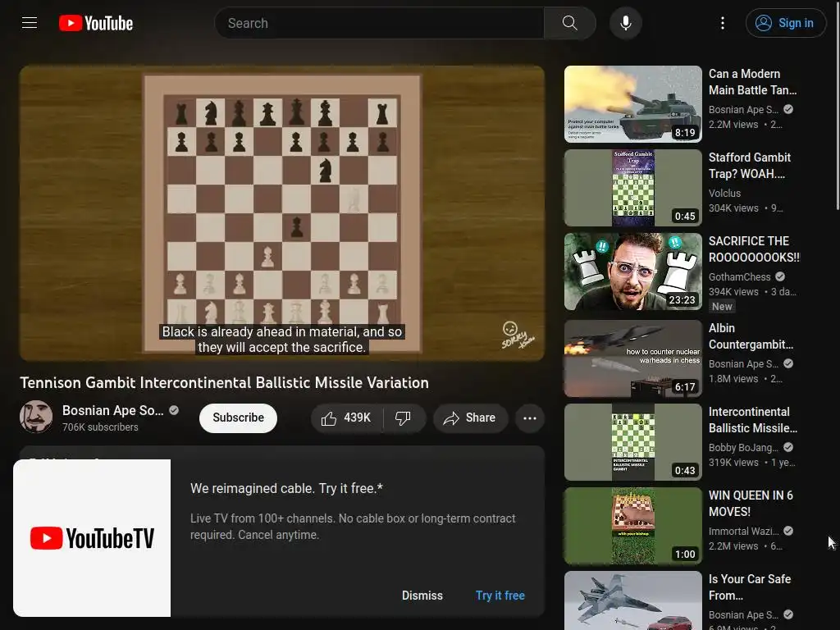Click the page vertical scrollbar
Viewport: 840px width, 630px height.
pyautogui.click(x=838, y=105)
